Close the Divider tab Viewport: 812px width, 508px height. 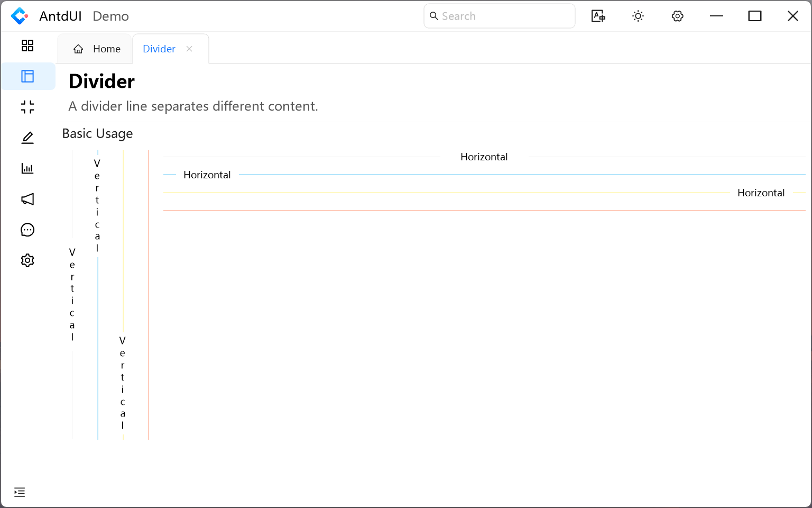point(189,49)
